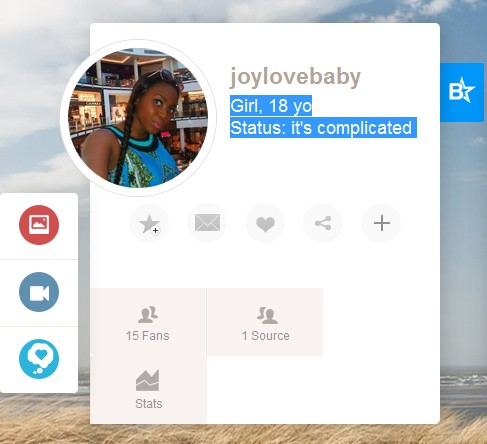The height and width of the screenshot is (444, 487).
Task: Open the Stats tile
Action: pyautogui.click(x=148, y=390)
